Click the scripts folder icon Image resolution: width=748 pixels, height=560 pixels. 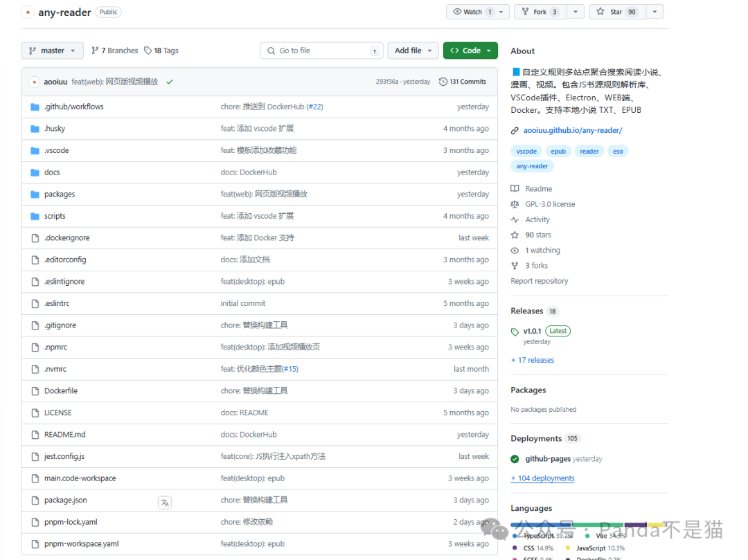tap(35, 217)
